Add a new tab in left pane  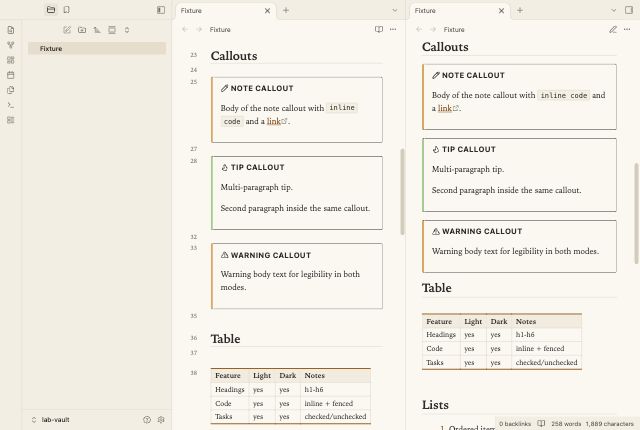coord(286,11)
